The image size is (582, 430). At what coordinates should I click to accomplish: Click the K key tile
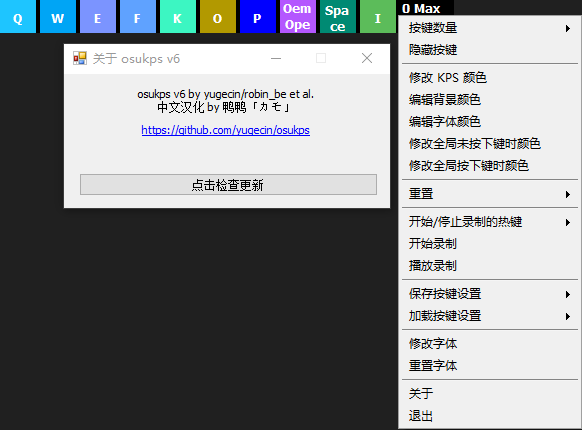178,16
